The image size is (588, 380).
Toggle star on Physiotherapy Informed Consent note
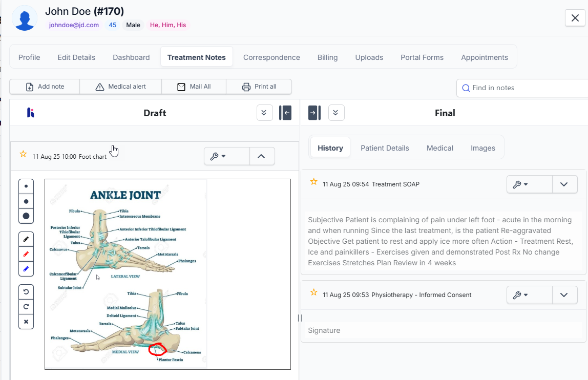[x=313, y=292]
